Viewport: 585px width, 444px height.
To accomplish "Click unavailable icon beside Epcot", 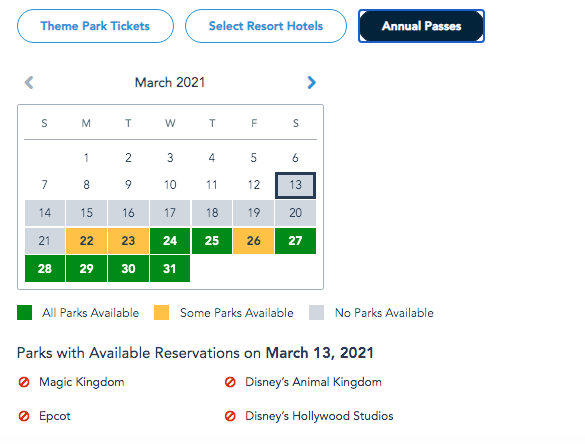I will pyautogui.click(x=24, y=416).
